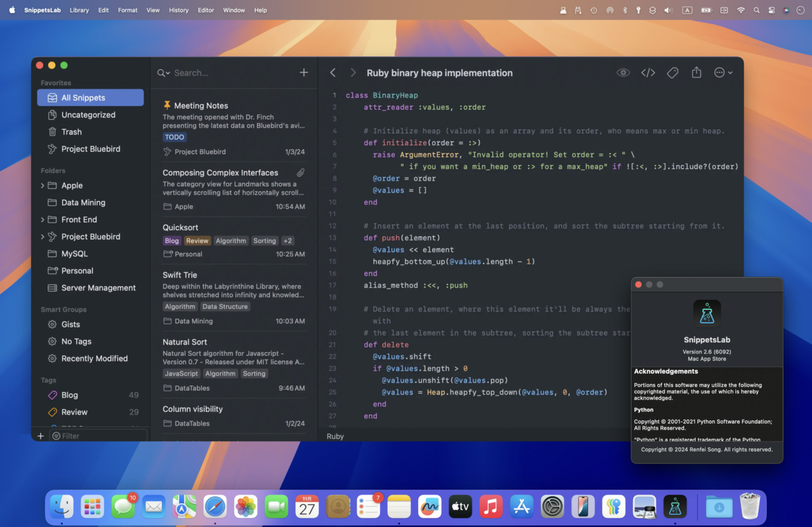Click the +2 more tags badge
The height and width of the screenshot is (527, 812).
(288, 241)
